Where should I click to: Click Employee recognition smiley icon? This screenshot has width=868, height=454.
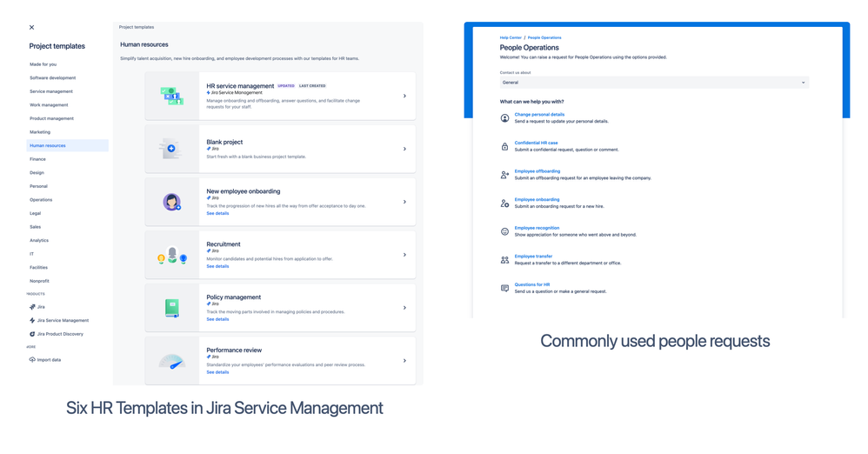click(504, 231)
